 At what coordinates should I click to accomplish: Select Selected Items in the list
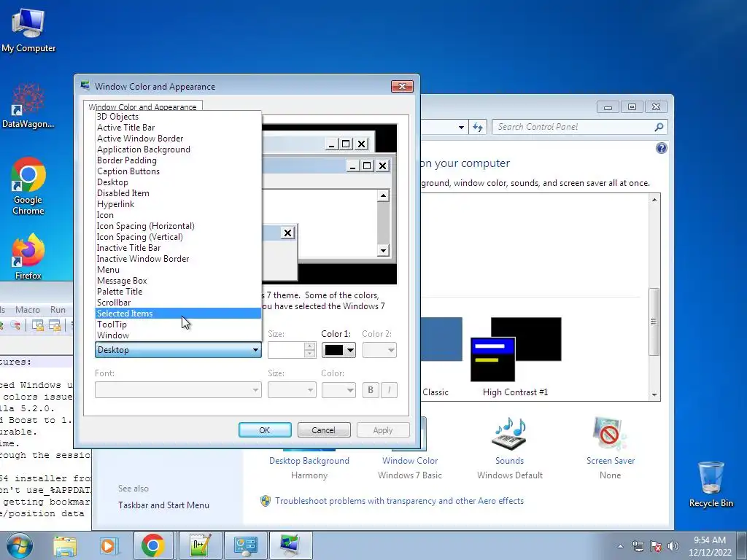pyautogui.click(x=178, y=314)
